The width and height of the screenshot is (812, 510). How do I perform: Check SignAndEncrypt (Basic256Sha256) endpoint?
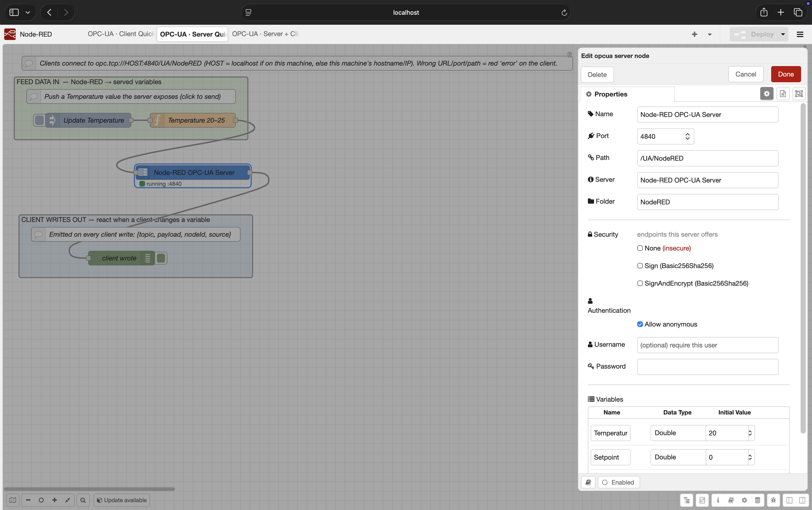640,283
